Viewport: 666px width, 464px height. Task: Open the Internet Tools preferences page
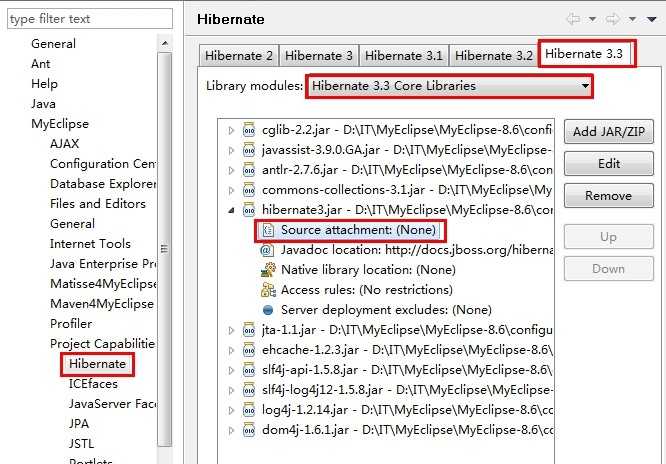90,244
